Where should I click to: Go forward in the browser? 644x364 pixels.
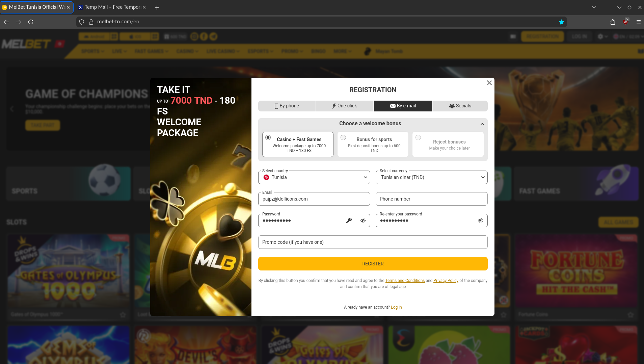click(19, 22)
